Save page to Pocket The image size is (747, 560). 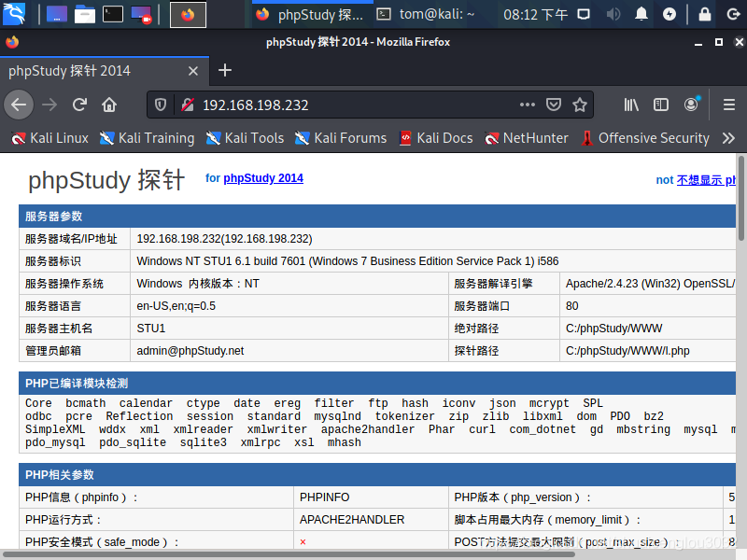pos(554,105)
